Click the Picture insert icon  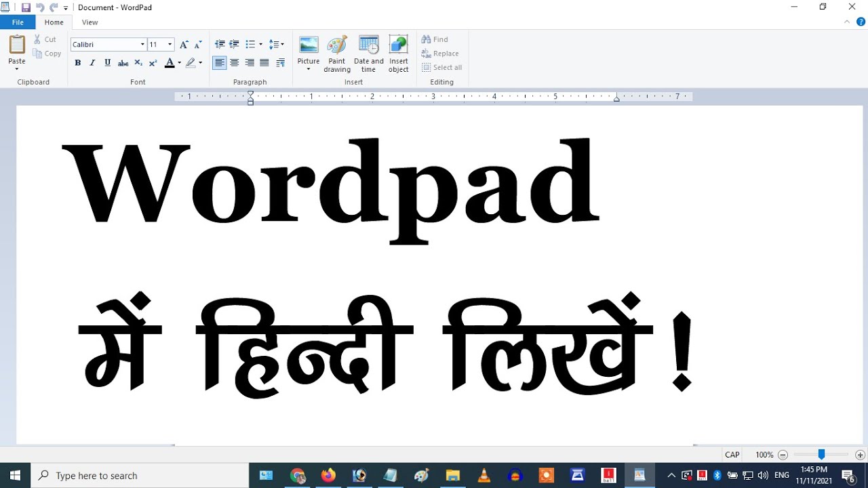309,45
